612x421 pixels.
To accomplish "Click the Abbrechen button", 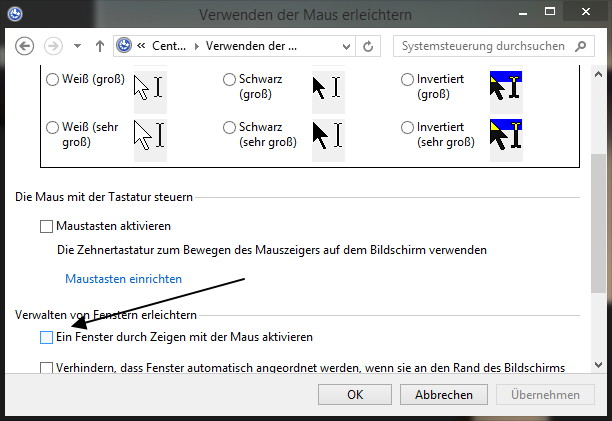I will 444,395.
